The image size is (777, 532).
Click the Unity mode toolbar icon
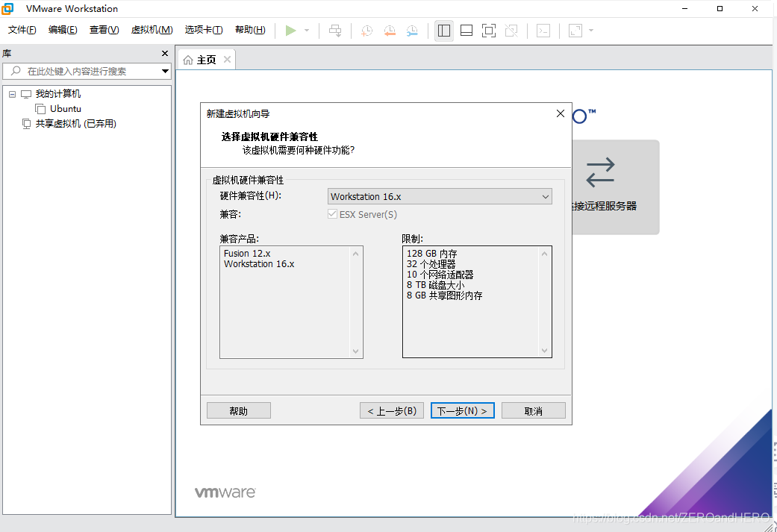click(x=511, y=31)
